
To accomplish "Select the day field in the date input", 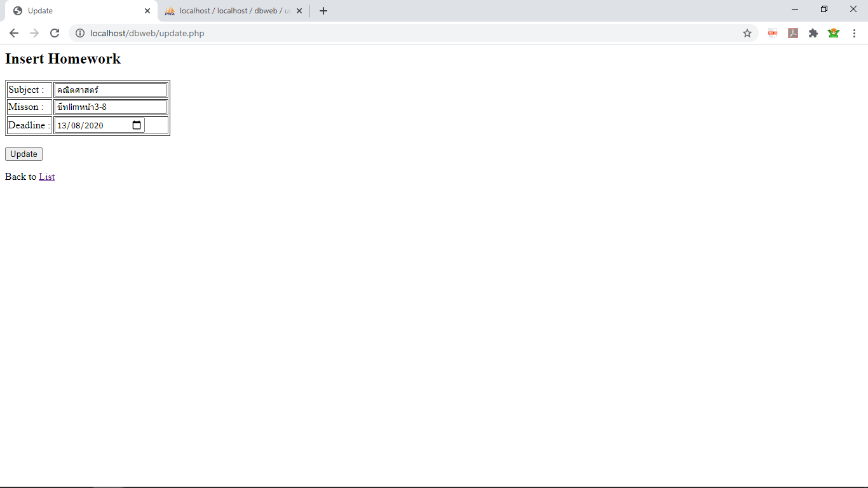I will [x=60, y=125].
